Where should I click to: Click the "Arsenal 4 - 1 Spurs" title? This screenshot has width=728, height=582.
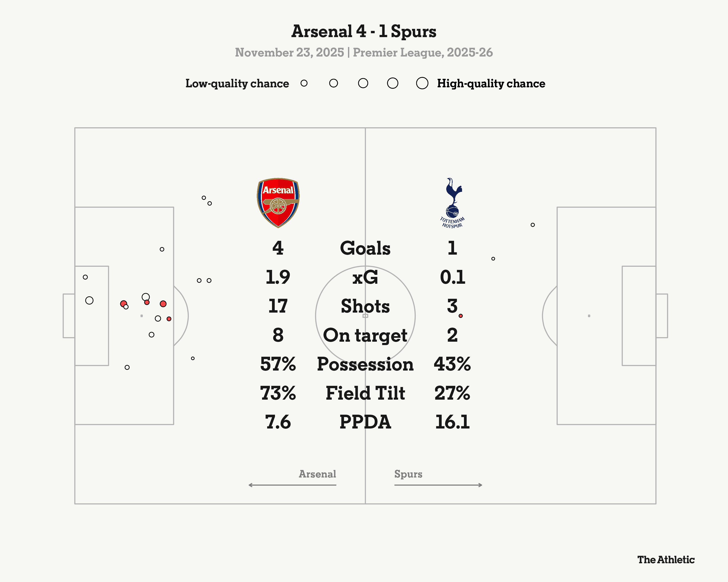(x=364, y=31)
